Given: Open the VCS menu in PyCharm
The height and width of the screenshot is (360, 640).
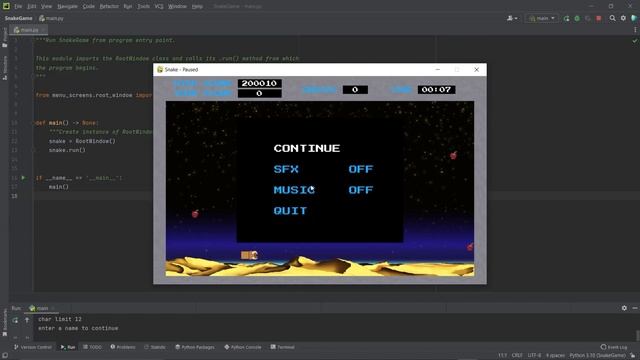Looking at the screenshot, I should pyautogui.click(x=159, y=7).
